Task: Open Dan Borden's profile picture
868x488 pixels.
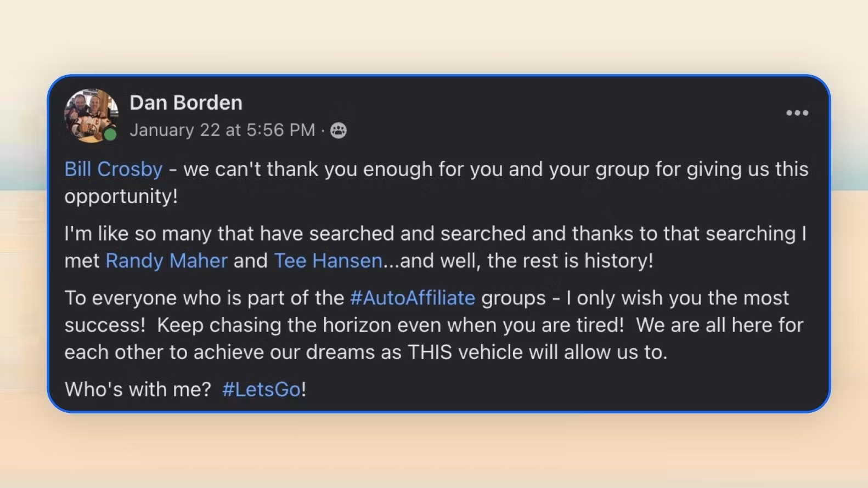Action: click(89, 114)
